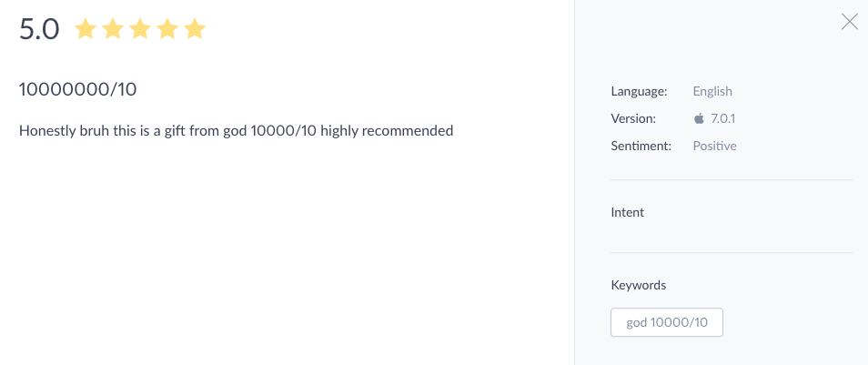This screenshot has height=365, width=868.
Task: Close the review detail panel
Action: [x=849, y=22]
